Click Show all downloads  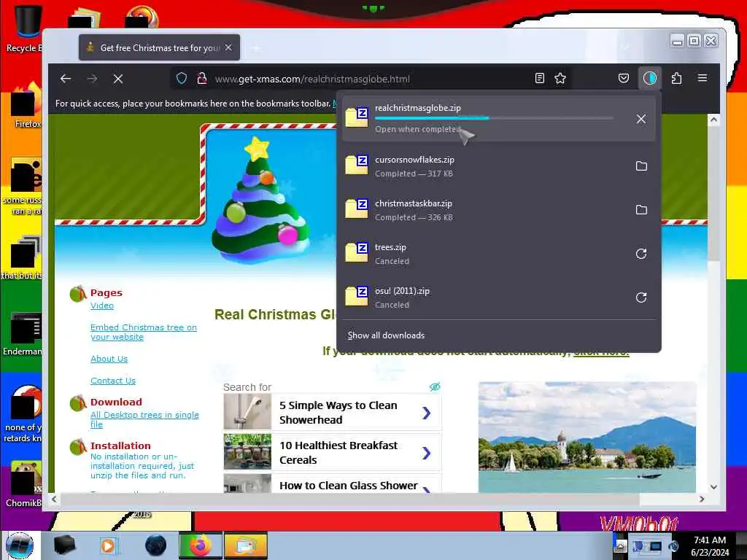click(386, 335)
